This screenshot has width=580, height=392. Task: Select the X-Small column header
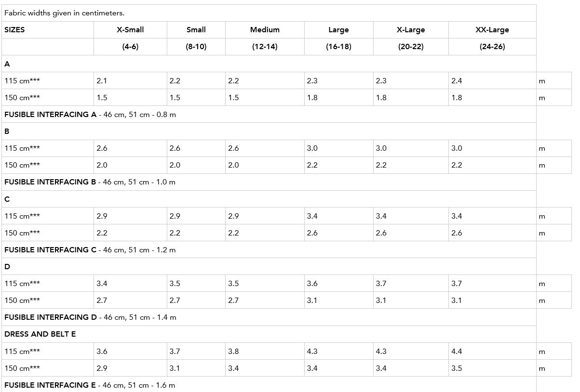click(130, 30)
